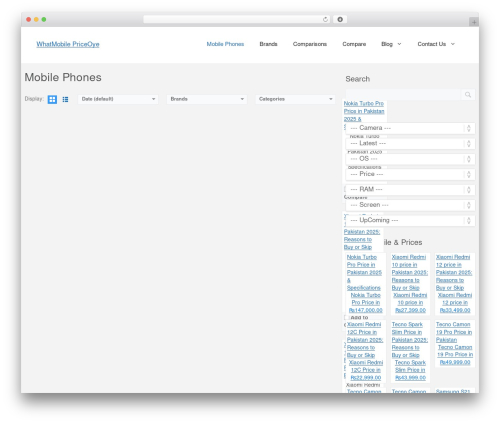
Task: Open the Contact Us nav item
Action: point(432,44)
